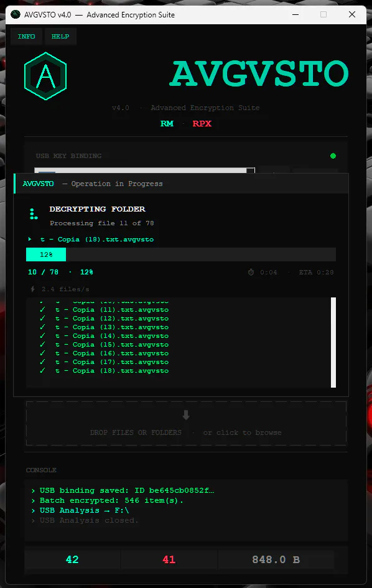The image size is (372, 588).
Task: Minimize the AVGVSTO window
Action: pos(295,15)
